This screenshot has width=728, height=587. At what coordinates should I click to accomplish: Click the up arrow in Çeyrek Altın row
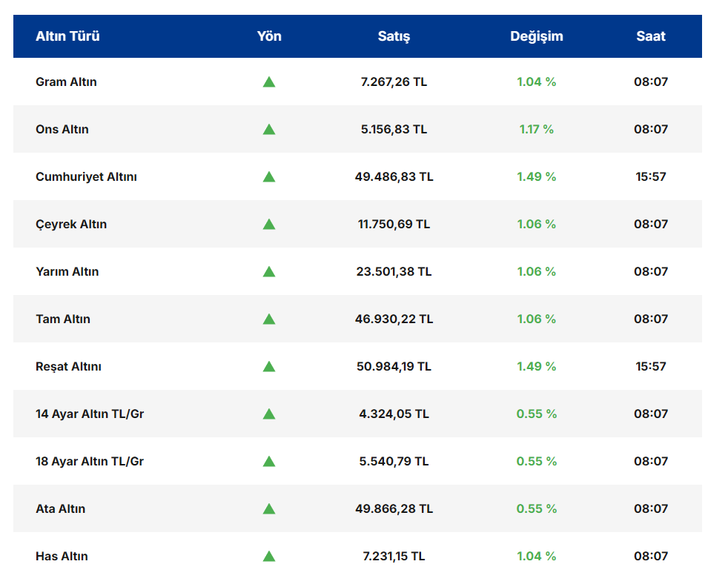pyautogui.click(x=268, y=224)
